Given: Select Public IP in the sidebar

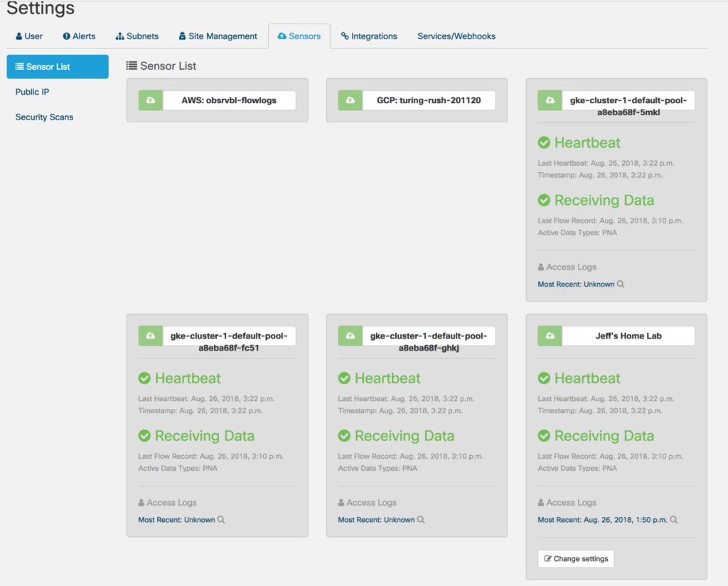Looking at the screenshot, I should [x=32, y=92].
